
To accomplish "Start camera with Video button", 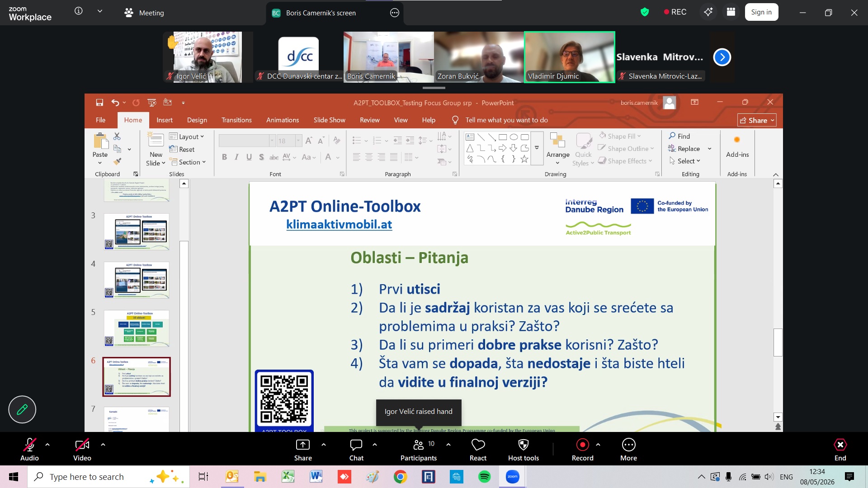I will point(82,450).
